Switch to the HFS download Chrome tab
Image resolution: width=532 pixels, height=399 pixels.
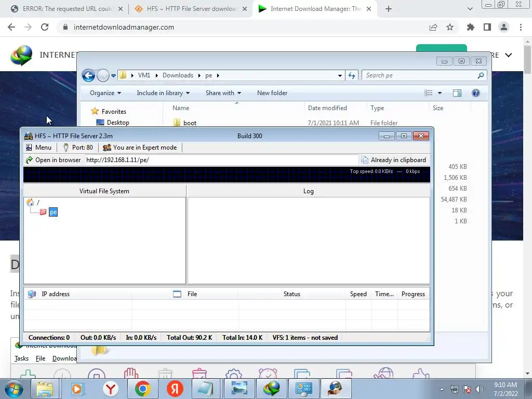191,9
